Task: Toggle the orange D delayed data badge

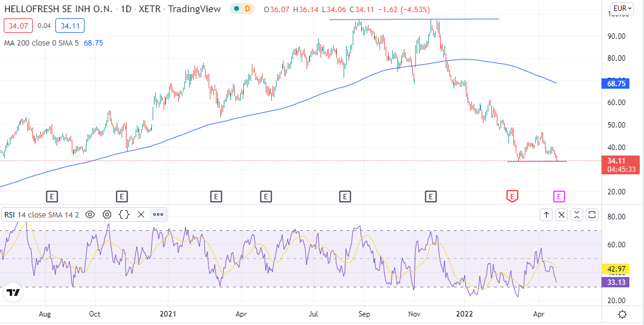Action: point(247,9)
